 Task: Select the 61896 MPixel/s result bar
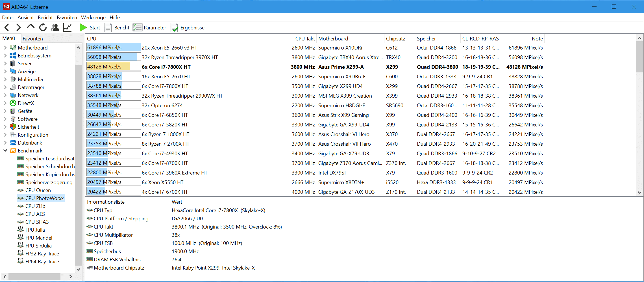point(114,48)
